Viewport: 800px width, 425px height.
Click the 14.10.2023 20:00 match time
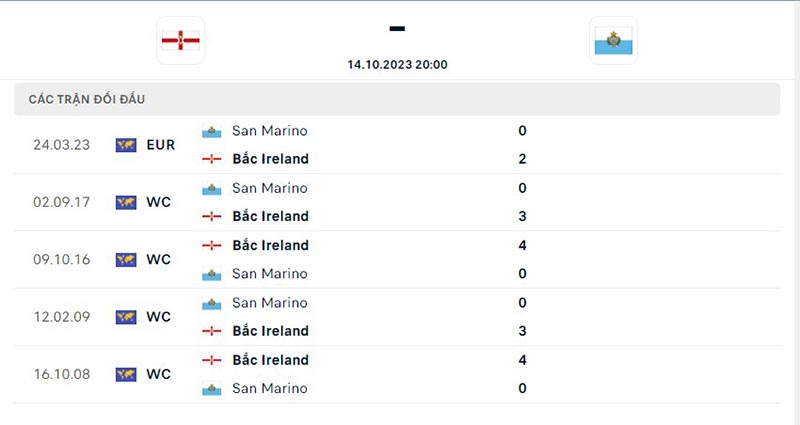(x=397, y=64)
